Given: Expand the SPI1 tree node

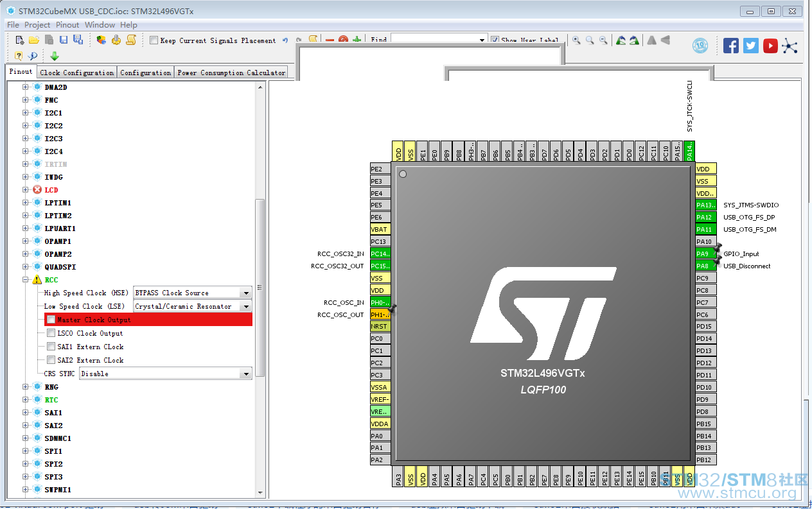Looking at the screenshot, I should click(x=26, y=451).
